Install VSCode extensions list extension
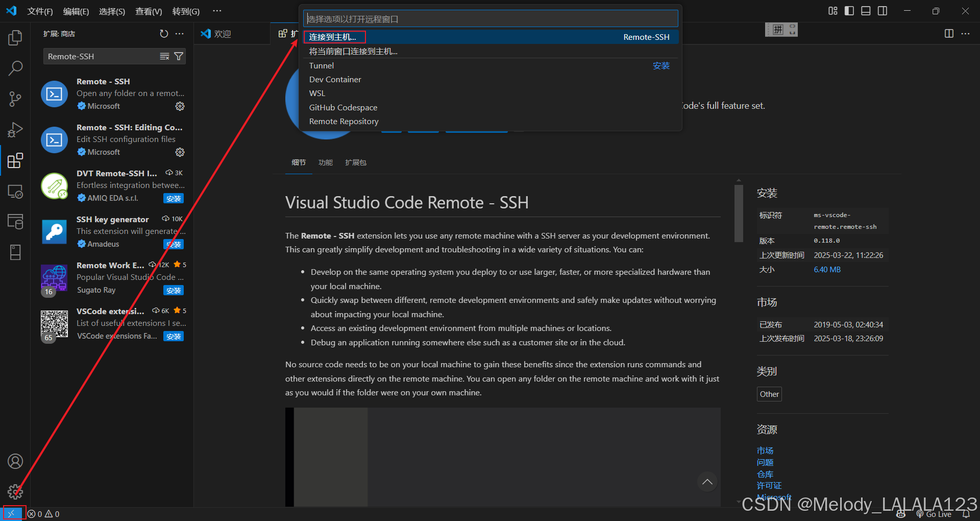The height and width of the screenshot is (521, 980). pos(174,336)
